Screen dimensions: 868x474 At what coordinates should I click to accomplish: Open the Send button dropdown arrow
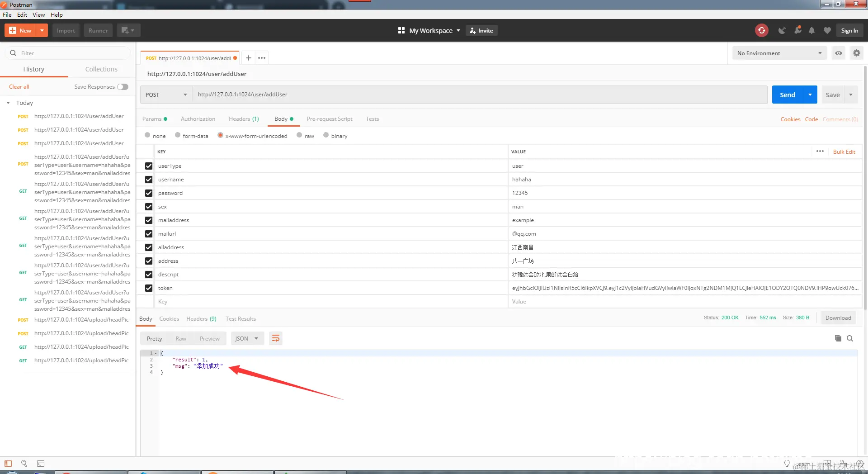(810, 95)
